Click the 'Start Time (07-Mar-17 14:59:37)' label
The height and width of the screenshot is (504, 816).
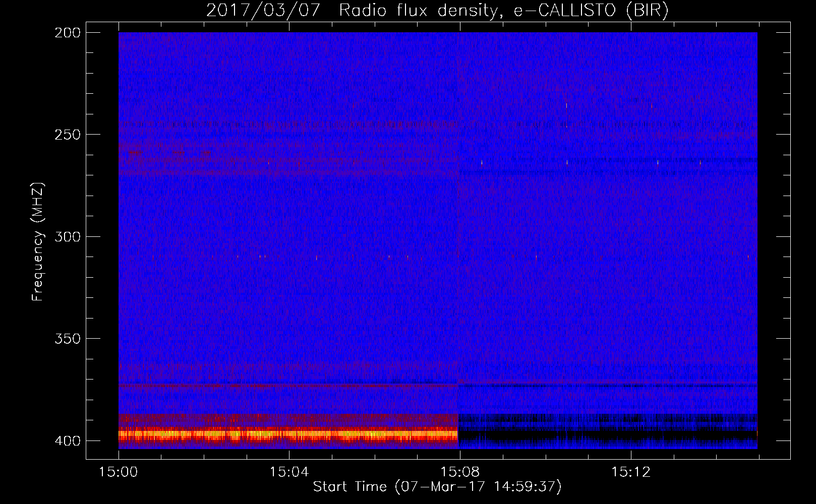coord(437,487)
